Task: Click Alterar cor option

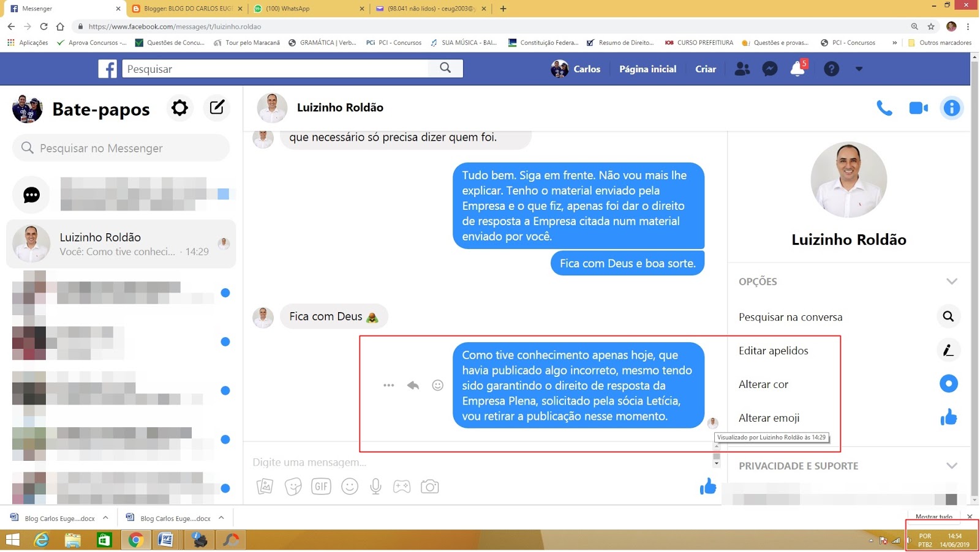Action: click(x=763, y=384)
